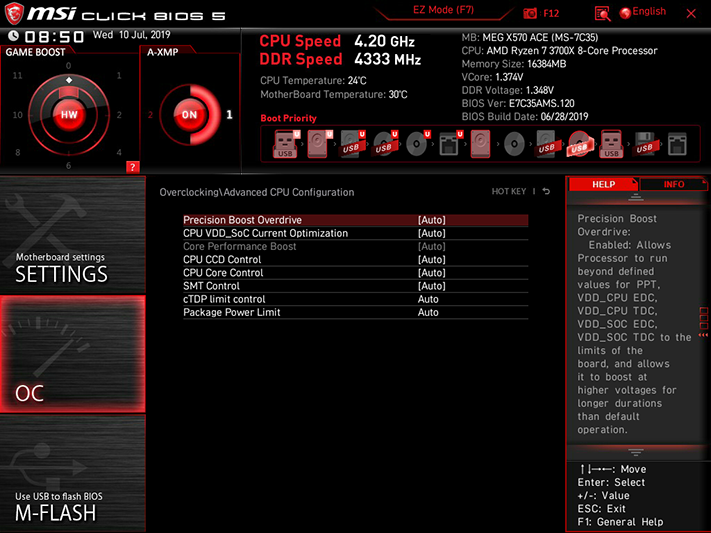Open the CPU CCD Control [Auto] value

point(432,259)
